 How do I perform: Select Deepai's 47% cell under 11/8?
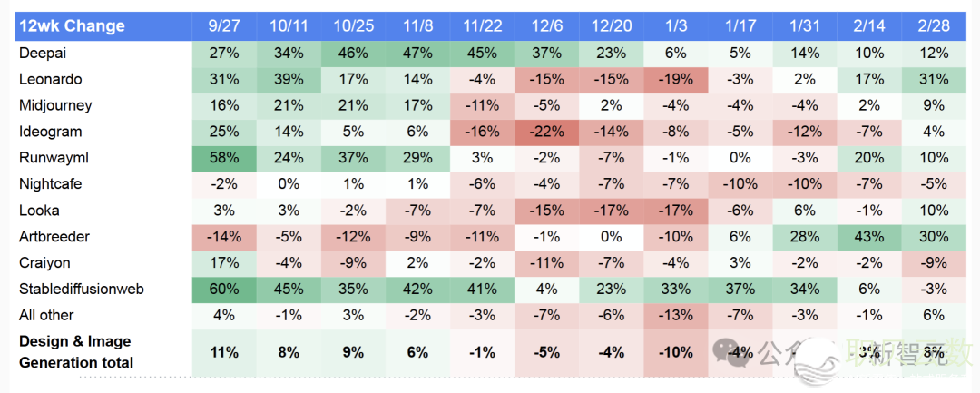click(x=418, y=54)
